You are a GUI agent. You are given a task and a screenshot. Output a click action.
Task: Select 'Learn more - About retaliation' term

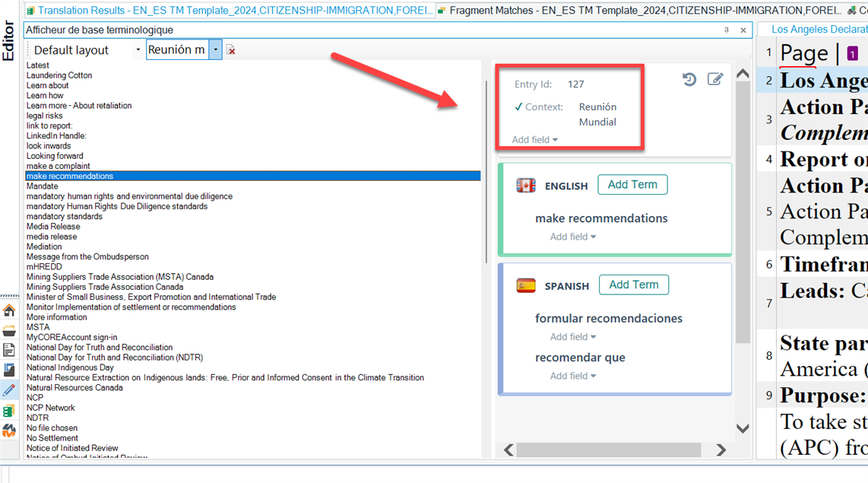[79, 105]
